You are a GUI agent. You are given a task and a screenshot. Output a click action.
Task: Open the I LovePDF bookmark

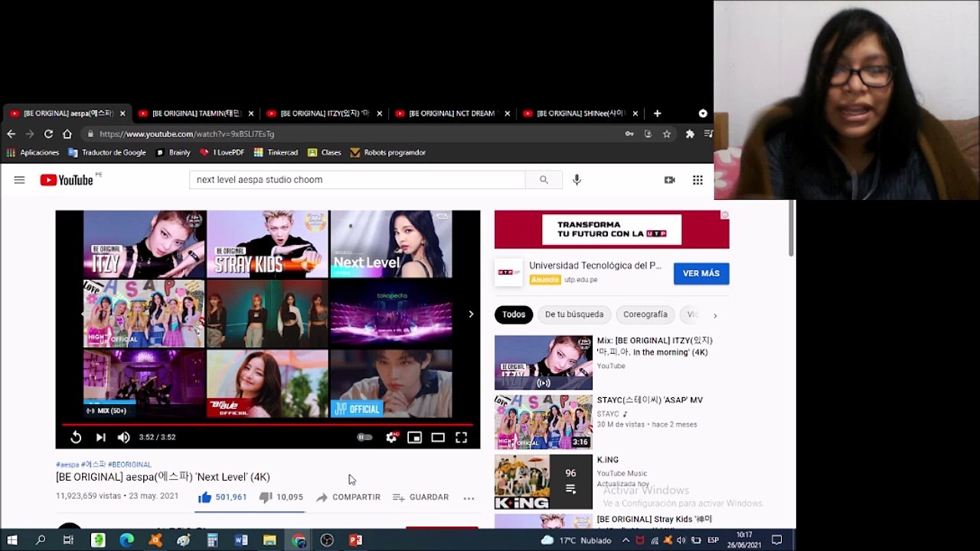pyautogui.click(x=222, y=152)
